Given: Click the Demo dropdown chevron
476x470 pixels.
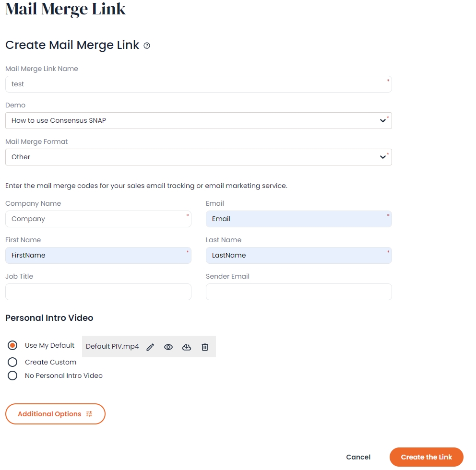Looking at the screenshot, I should [383, 120].
